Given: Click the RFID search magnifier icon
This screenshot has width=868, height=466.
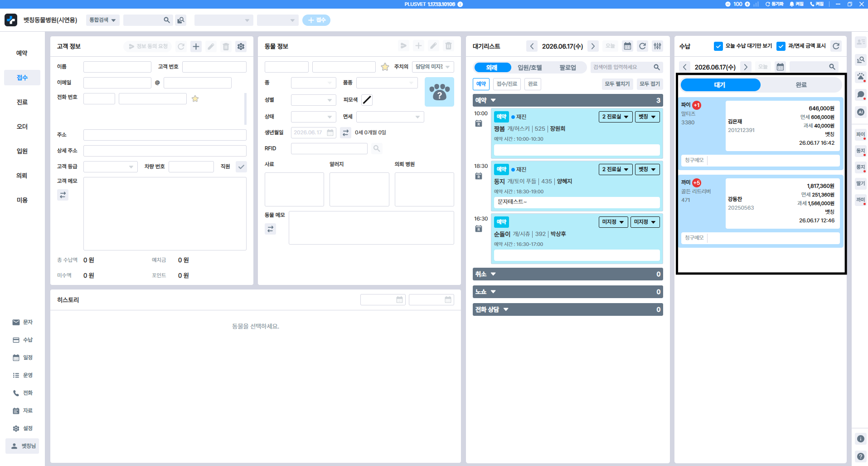Looking at the screenshot, I should 376,148.
